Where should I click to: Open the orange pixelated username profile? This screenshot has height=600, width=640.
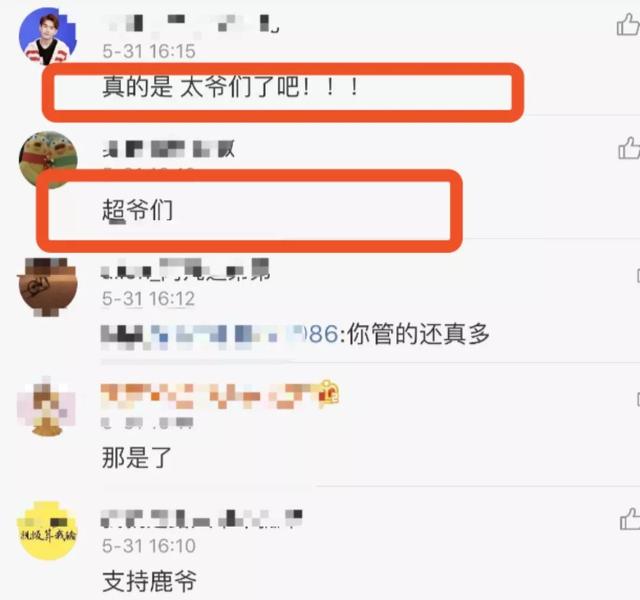pyautogui.click(x=209, y=396)
